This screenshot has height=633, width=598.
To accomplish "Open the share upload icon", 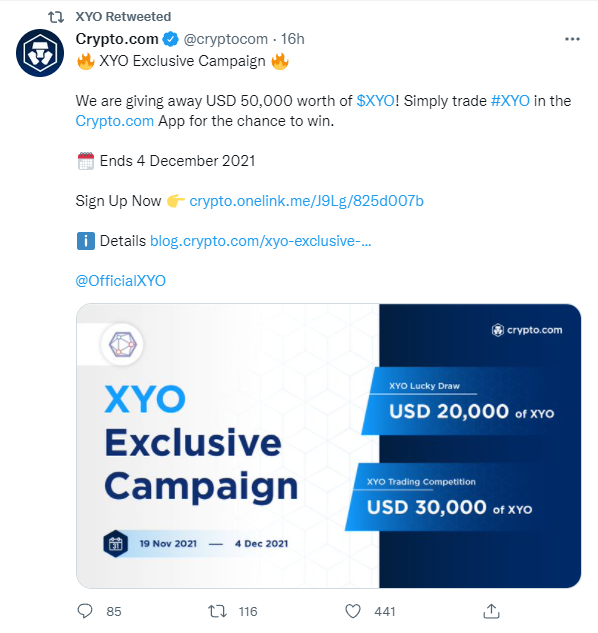I will click(x=491, y=611).
